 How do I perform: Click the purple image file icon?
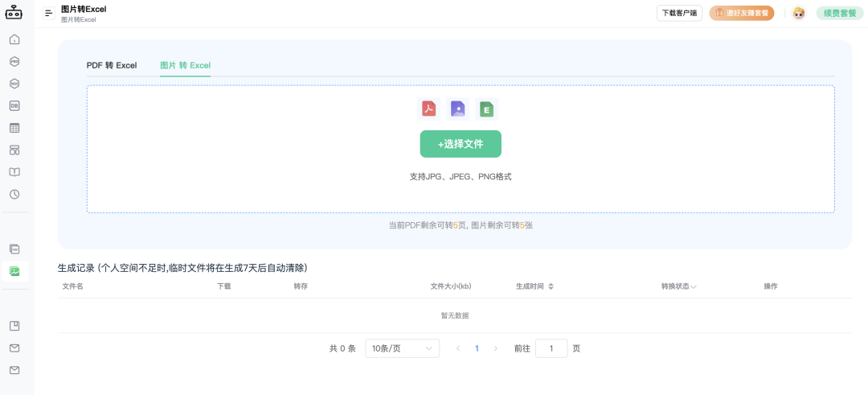click(457, 109)
